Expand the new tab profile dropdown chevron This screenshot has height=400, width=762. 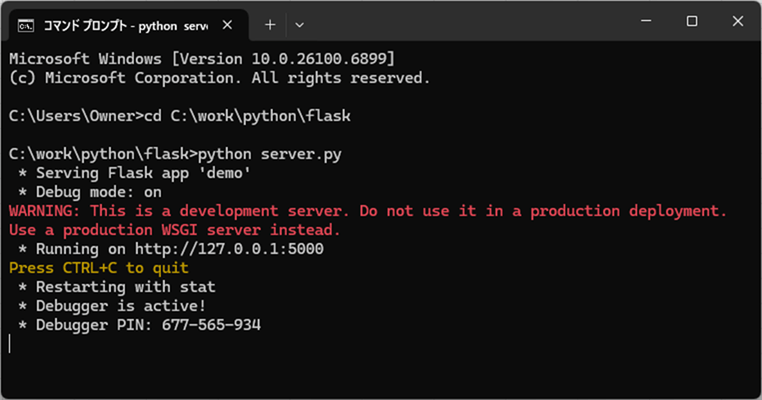click(x=300, y=23)
